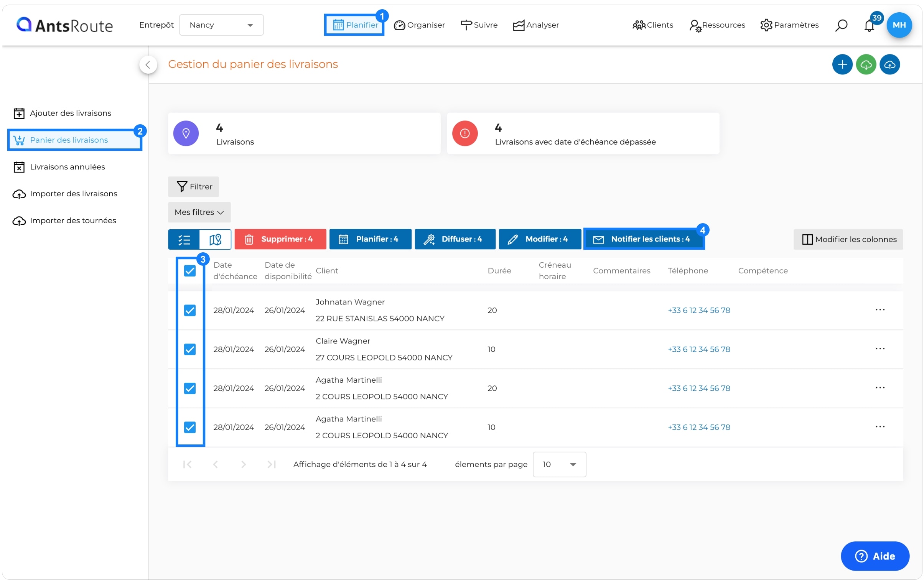Open actions for Agatha Martinelli duration 20
Image resolution: width=924 pixels, height=584 pixels.
pos(880,388)
